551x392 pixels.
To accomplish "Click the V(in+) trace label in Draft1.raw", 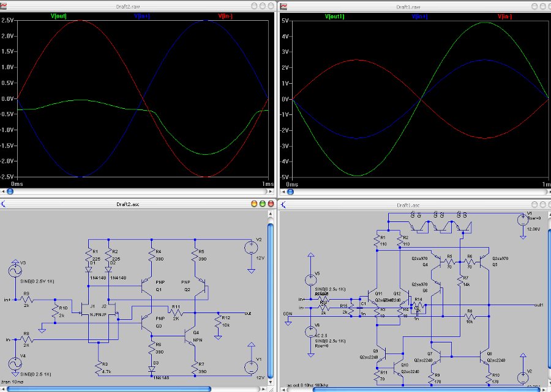I will click(x=419, y=17).
